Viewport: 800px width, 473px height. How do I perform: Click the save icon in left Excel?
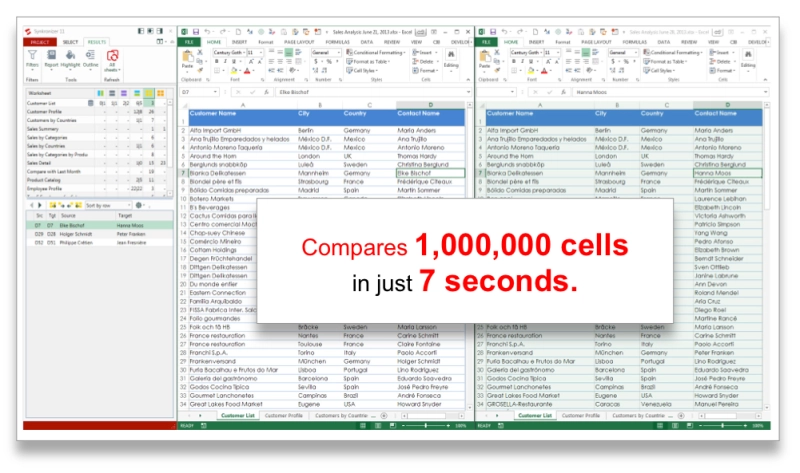tap(195, 32)
